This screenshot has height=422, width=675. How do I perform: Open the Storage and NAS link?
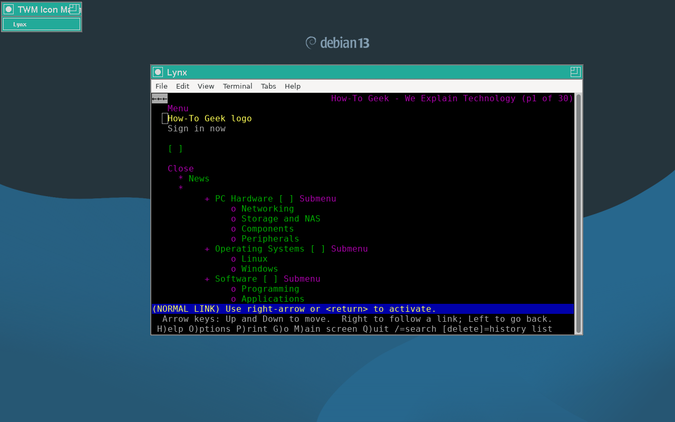coord(281,219)
